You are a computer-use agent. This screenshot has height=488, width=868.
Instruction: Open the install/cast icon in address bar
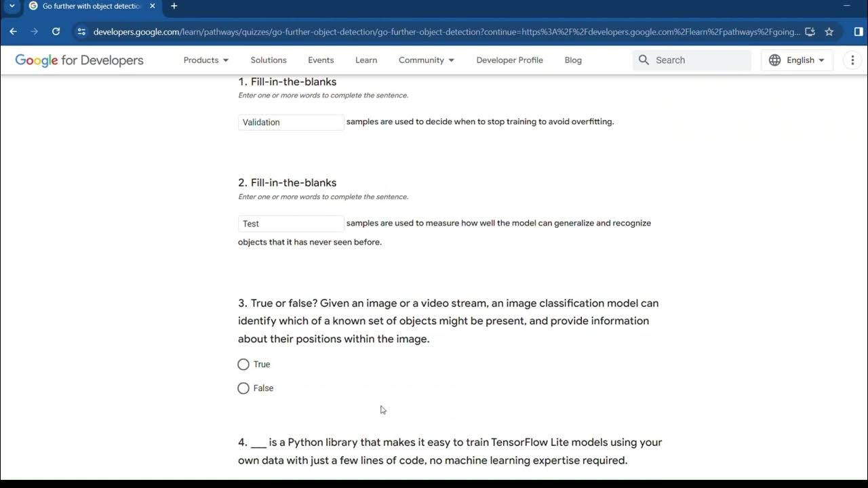[x=810, y=32]
